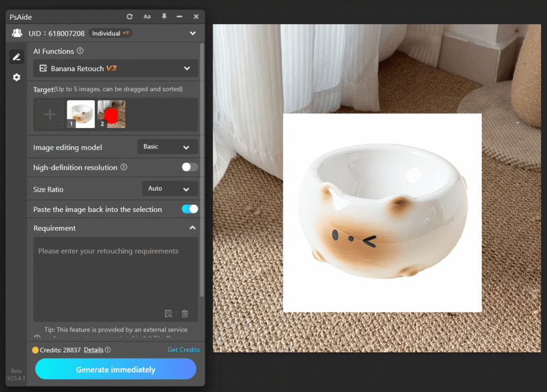This screenshot has height=392, width=547.
Task: Select target image thumbnail number 2
Action: point(111,114)
